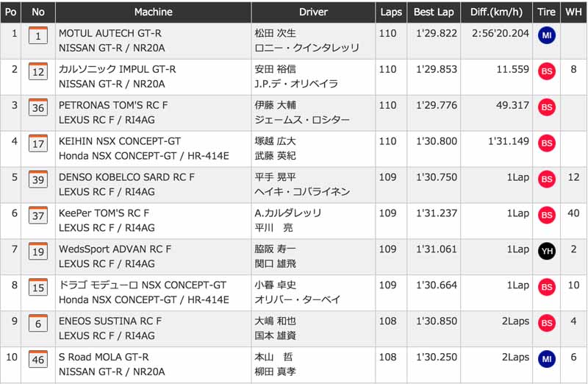Select the MI tire badge for S Road MOLA
The width and height of the screenshot is (588, 384).
(x=546, y=359)
